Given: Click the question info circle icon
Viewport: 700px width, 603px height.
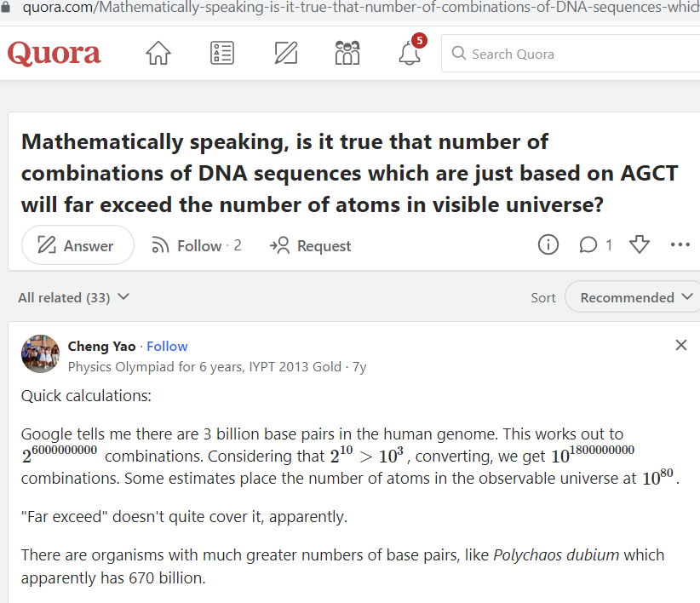Looking at the screenshot, I should point(548,245).
